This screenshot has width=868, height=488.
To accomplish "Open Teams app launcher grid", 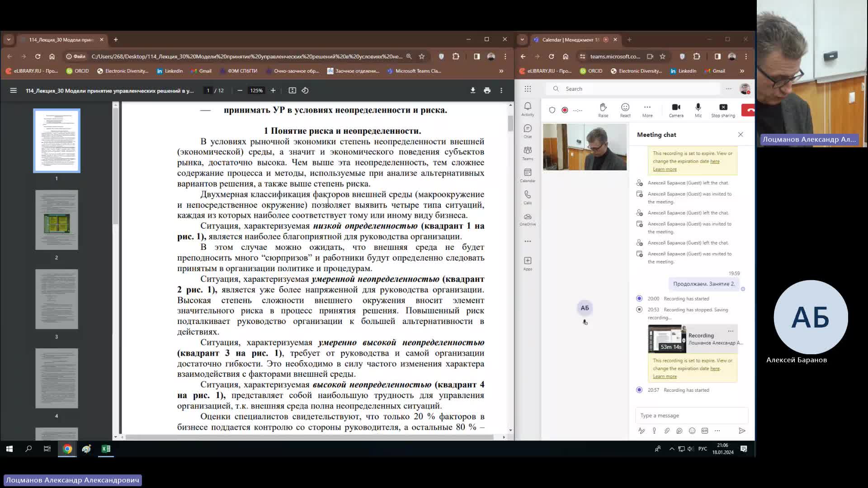I will [x=528, y=89].
